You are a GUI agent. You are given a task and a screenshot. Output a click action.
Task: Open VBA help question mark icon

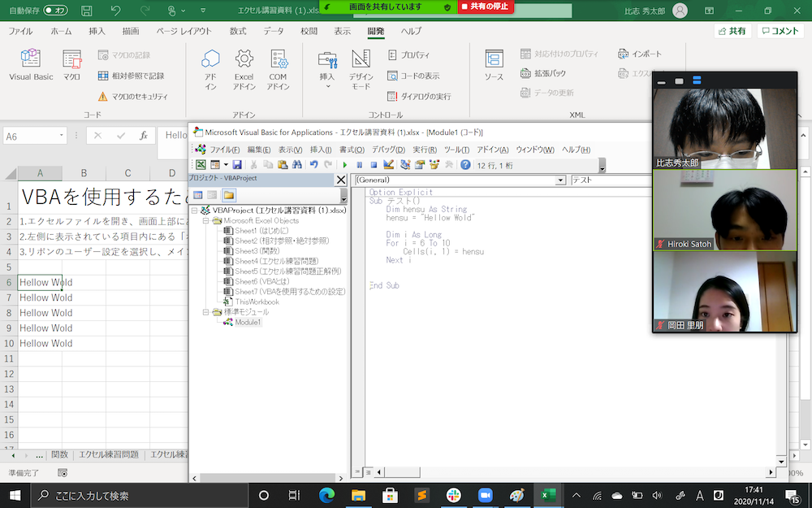click(465, 165)
